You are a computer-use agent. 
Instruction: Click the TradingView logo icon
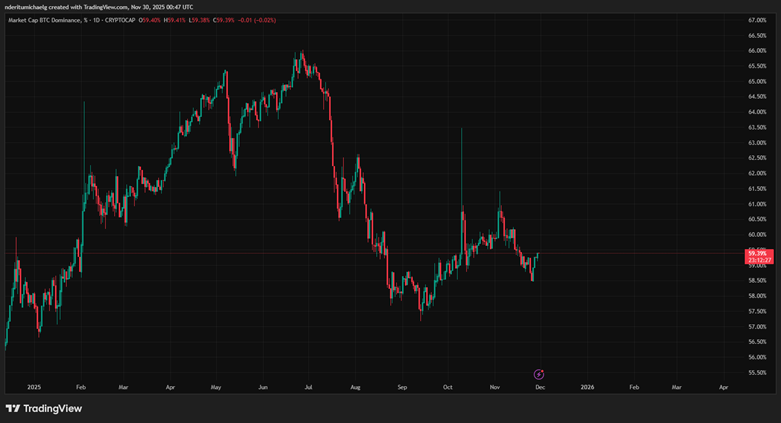(13, 408)
